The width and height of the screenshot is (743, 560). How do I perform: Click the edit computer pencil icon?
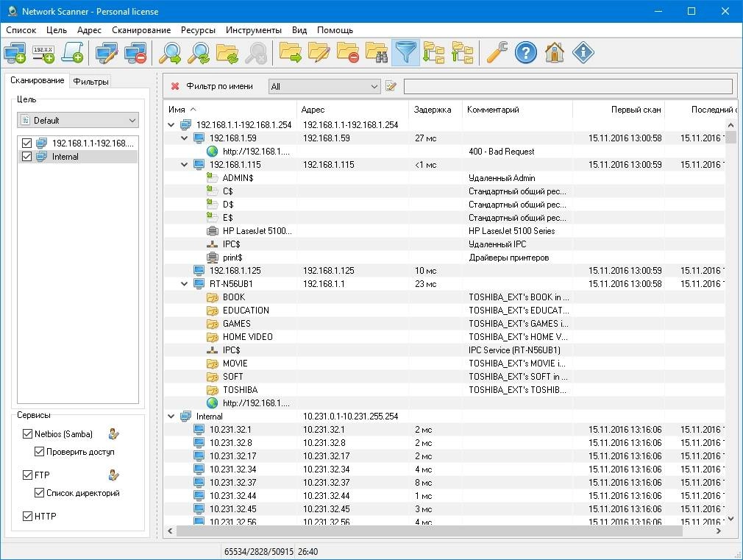pos(107,53)
